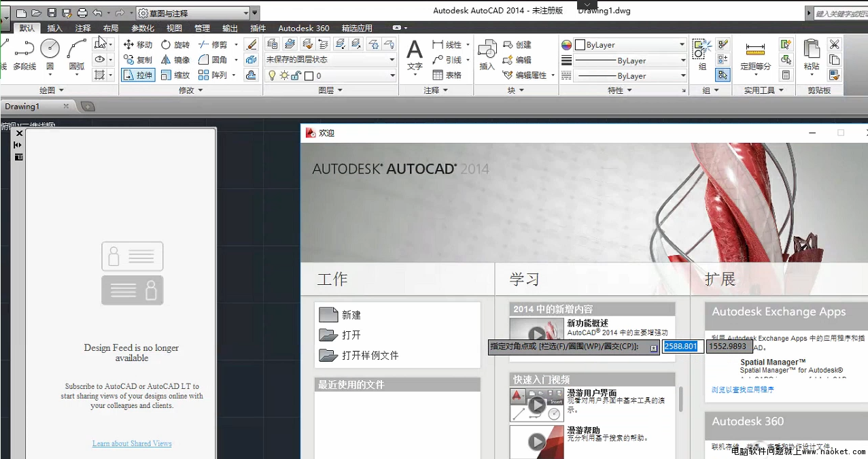
Task: Open the ByLayer lineweight dropdown
Action: coord(630,61)
